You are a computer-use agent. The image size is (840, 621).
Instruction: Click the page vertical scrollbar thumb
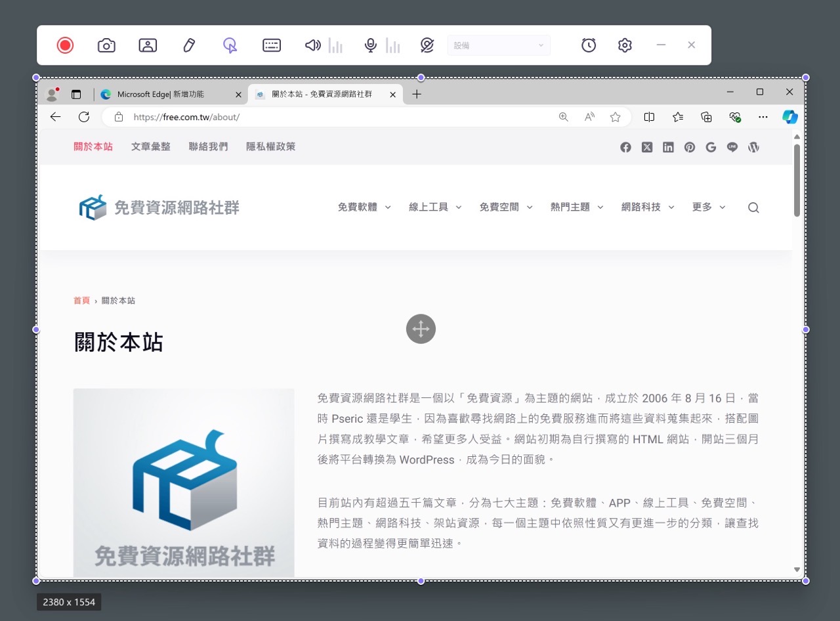point(797,181)
